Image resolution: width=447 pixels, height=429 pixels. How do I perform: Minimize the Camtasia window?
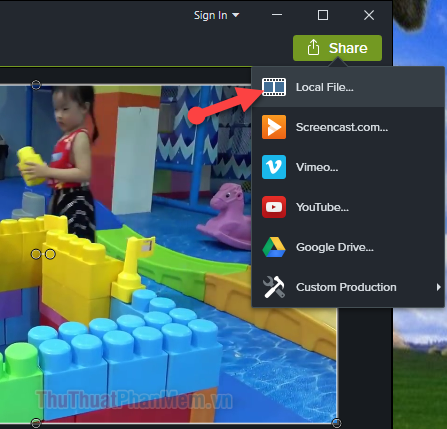point(277,15)
